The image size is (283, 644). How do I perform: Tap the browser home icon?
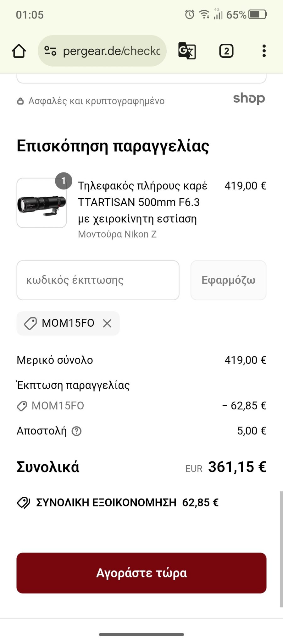19,51
